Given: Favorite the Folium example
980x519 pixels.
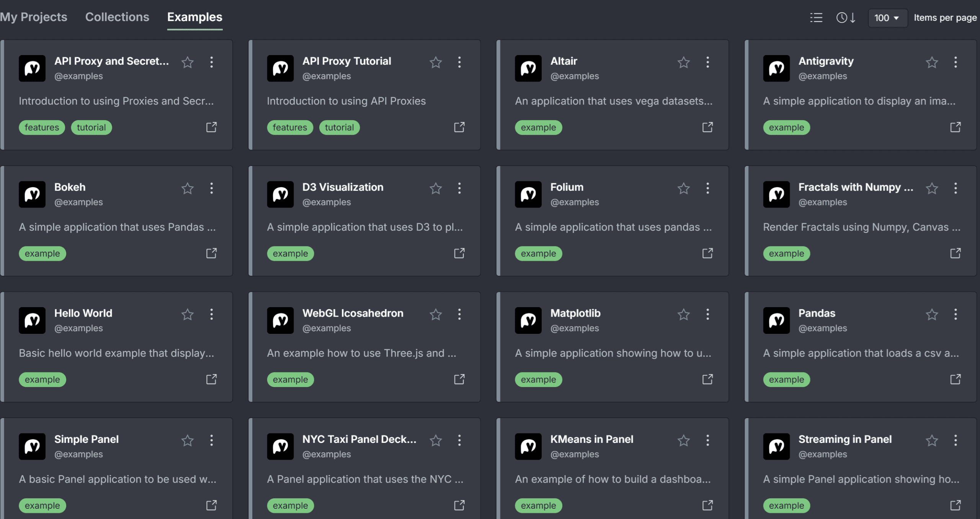Looking at the screenshot, I should [684, 188].
